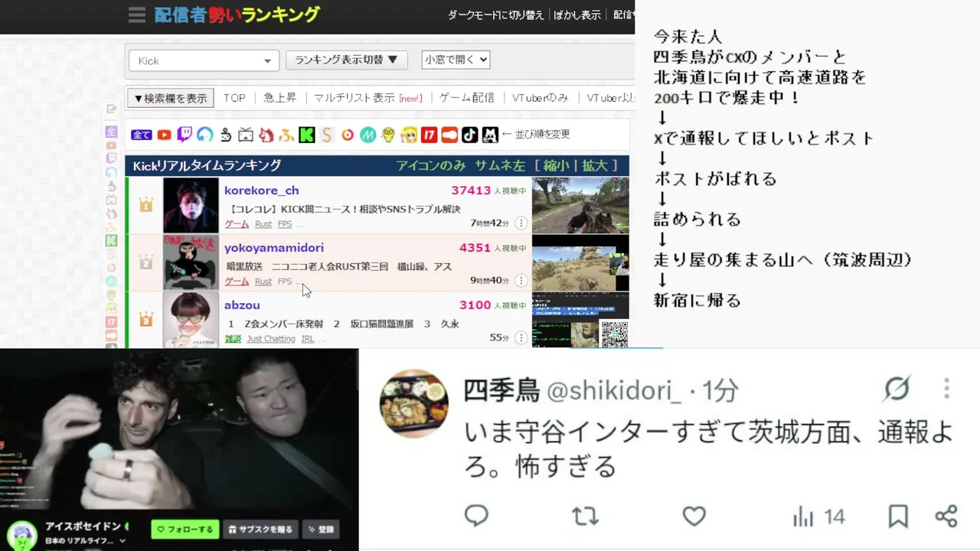Viewport: 980px width, 551px height.
Task: Open the korekore_ch Rust stream thumbnail
Action: 580,205
